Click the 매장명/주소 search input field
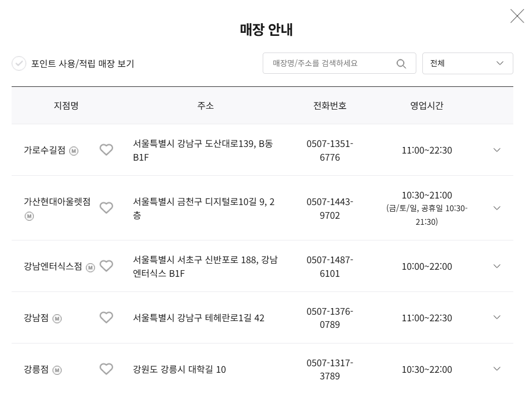The height and width of the screenshot is (393, 532). tap(340, 63)
